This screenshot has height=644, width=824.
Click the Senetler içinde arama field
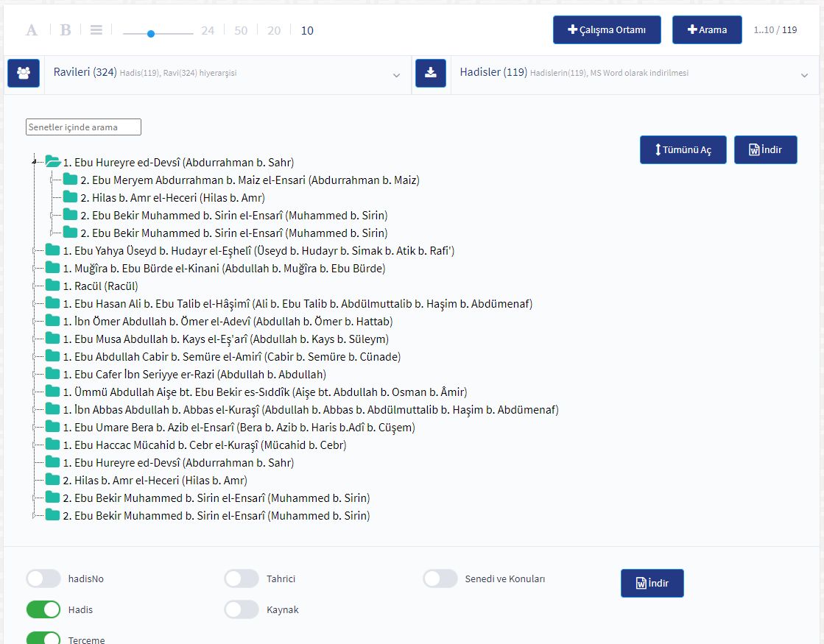tap(83, 127)
